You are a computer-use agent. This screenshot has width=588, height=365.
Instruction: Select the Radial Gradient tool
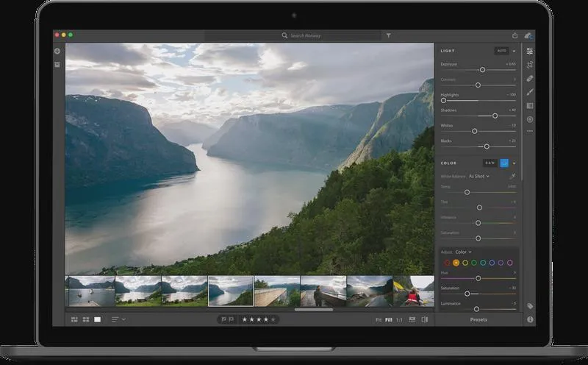(x=529, y=119)
